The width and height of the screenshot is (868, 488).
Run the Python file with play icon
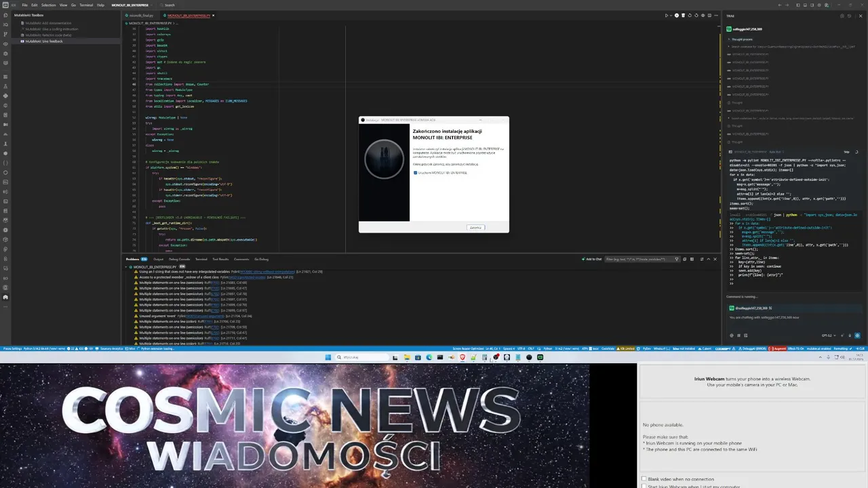[667, 15]
